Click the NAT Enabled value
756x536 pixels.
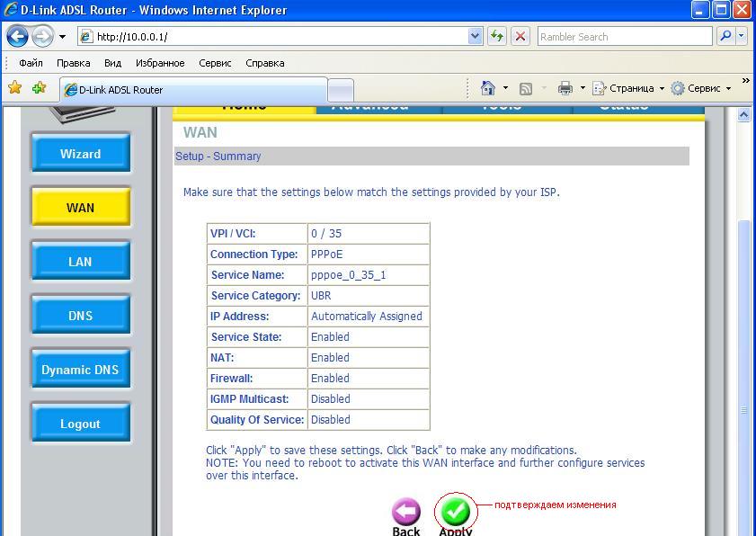coord(330,358)
